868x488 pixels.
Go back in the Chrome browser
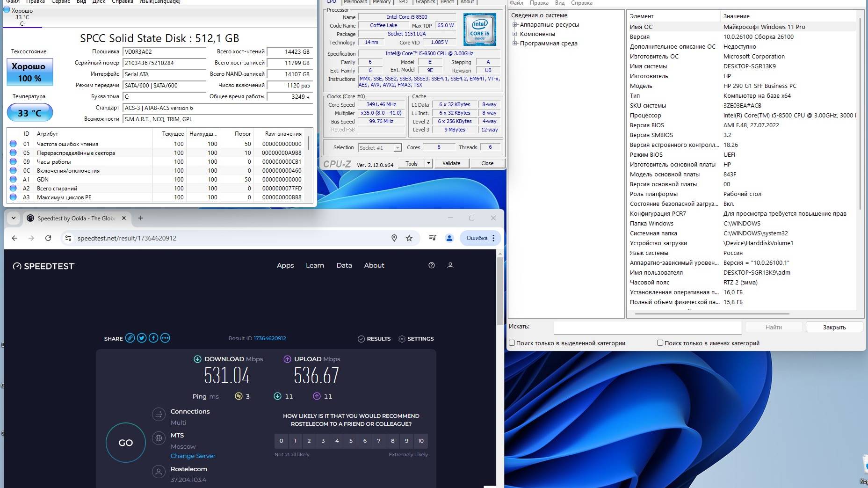14,238
